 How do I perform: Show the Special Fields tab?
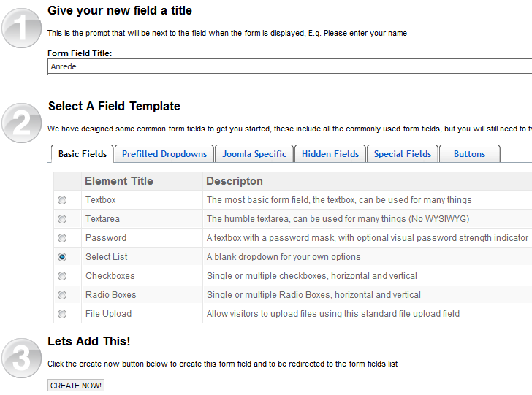click(x=403, y=154)
